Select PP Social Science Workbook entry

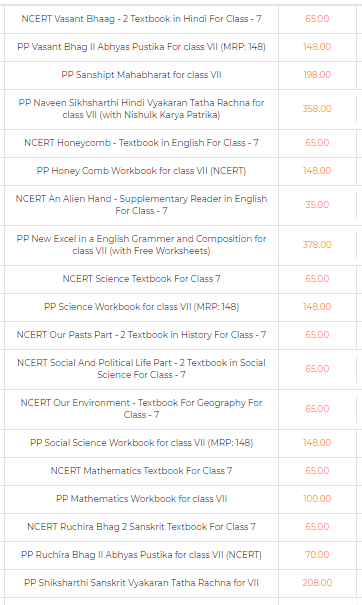coord(141,443)
